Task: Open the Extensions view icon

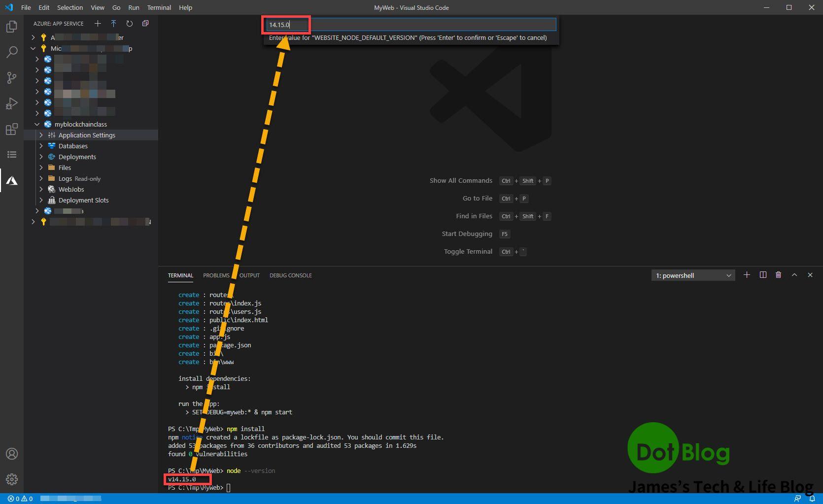Action: (12, 129)
